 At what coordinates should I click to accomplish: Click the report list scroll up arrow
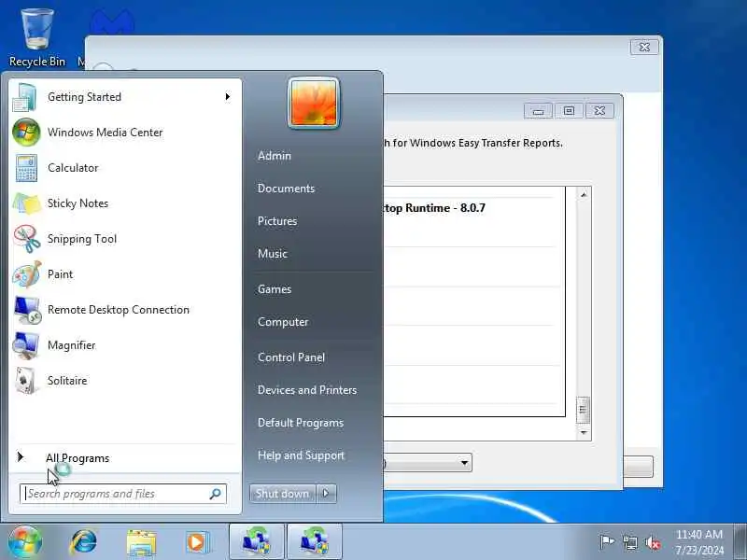pyautogui.click(x=584, y=195)
